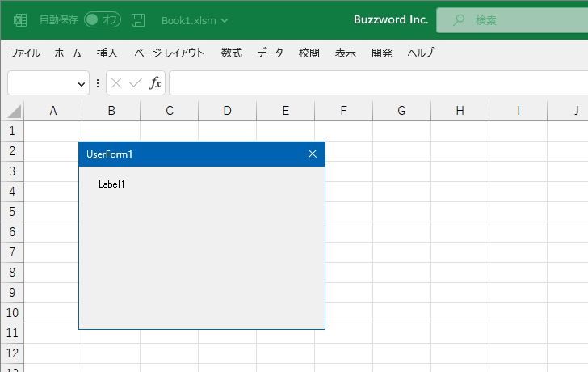
Task: Click the Buzzword Inc. account name
Action: tap(391, 20)
